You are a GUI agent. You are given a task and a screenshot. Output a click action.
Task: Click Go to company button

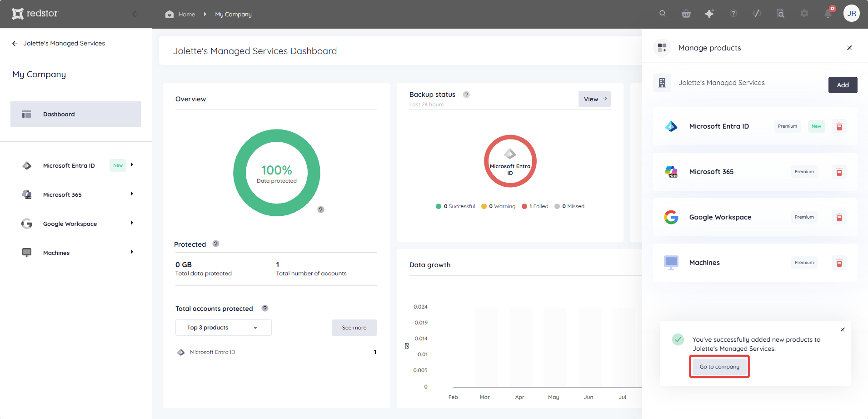719,367
